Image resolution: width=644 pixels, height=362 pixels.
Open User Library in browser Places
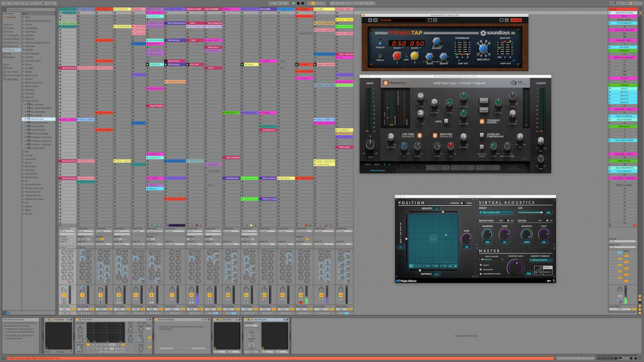(11, 72)
